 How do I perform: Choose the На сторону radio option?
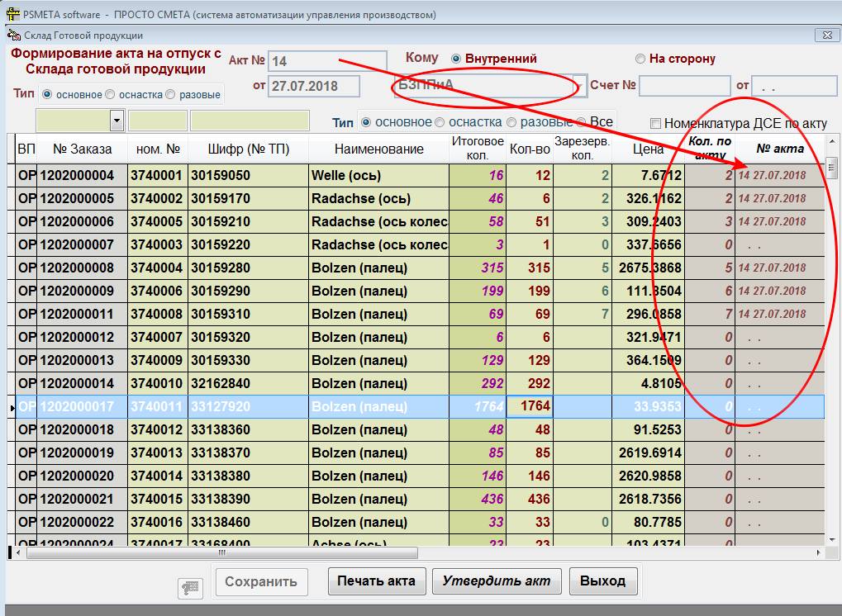coord(640,59)
